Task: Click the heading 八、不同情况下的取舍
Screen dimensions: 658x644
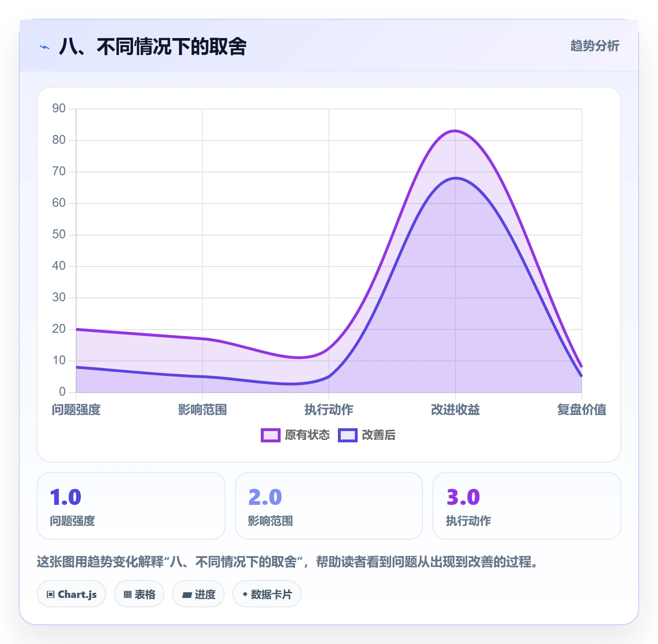Action: pyautogui.click(x=153, y=47)
